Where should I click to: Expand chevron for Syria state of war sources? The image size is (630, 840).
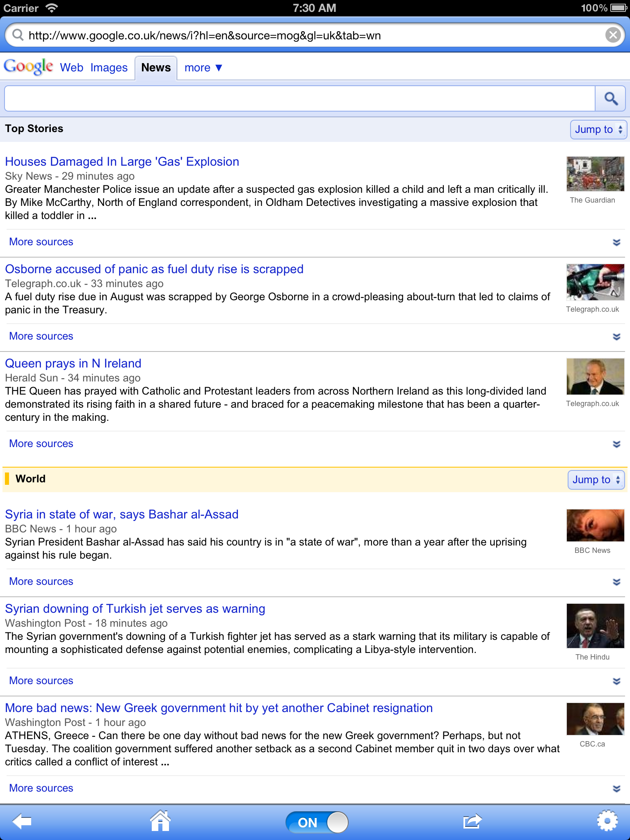pos(616,582)
